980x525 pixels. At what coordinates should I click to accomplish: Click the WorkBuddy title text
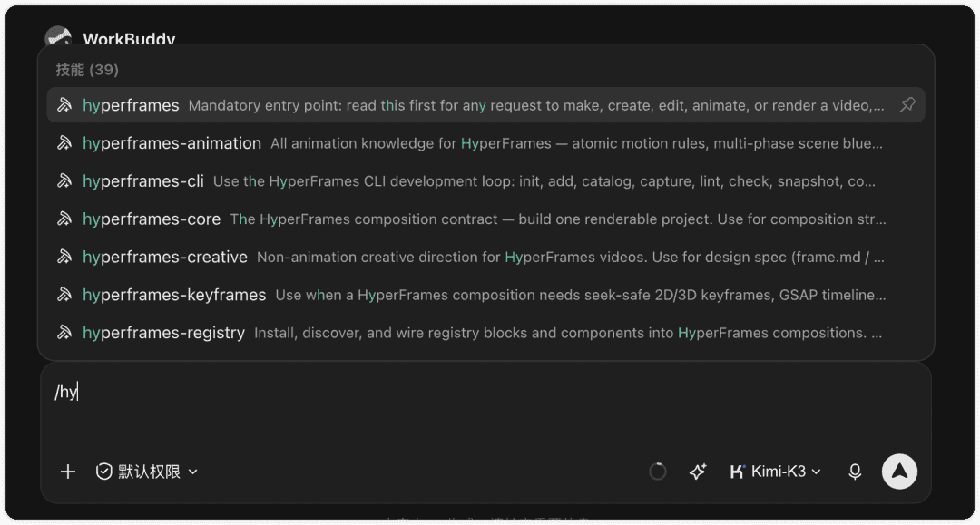coord(129,38)
